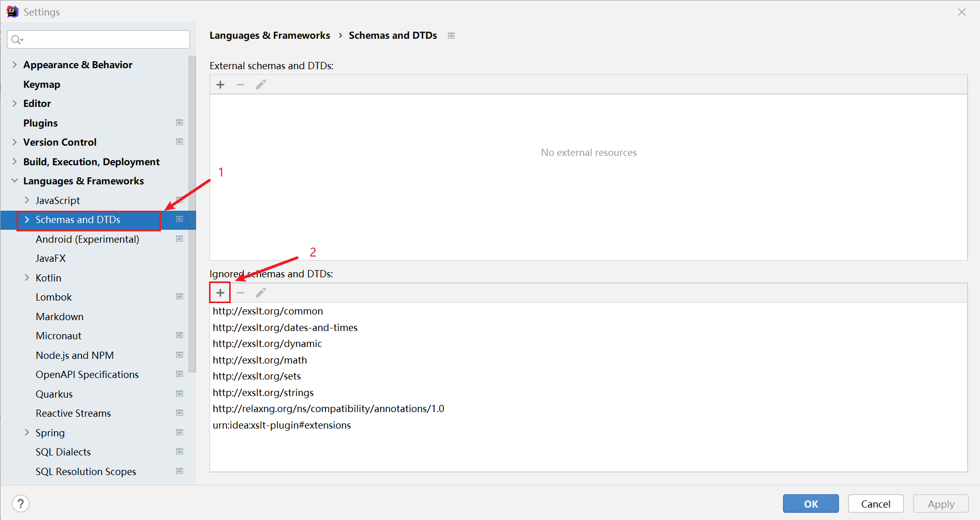Click the small icon next to Plugins in sidebar
This screenshot has height=520, width=980.
tap(179, 122)
